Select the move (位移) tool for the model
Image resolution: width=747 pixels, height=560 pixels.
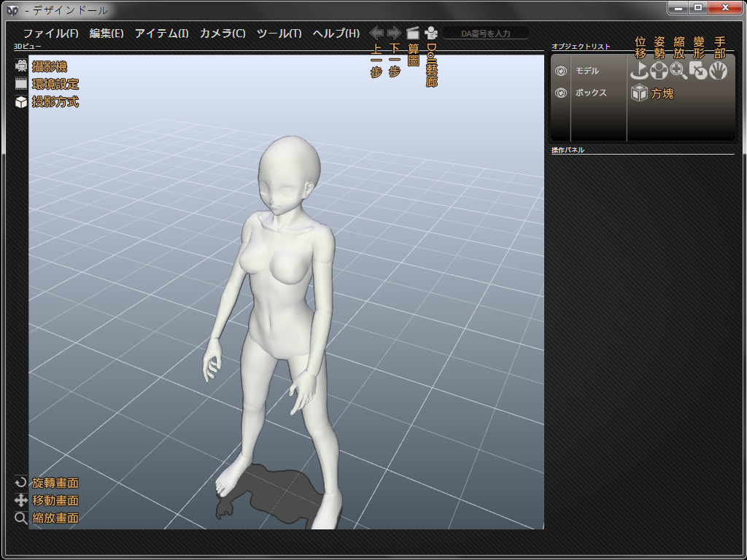point(640,71)
